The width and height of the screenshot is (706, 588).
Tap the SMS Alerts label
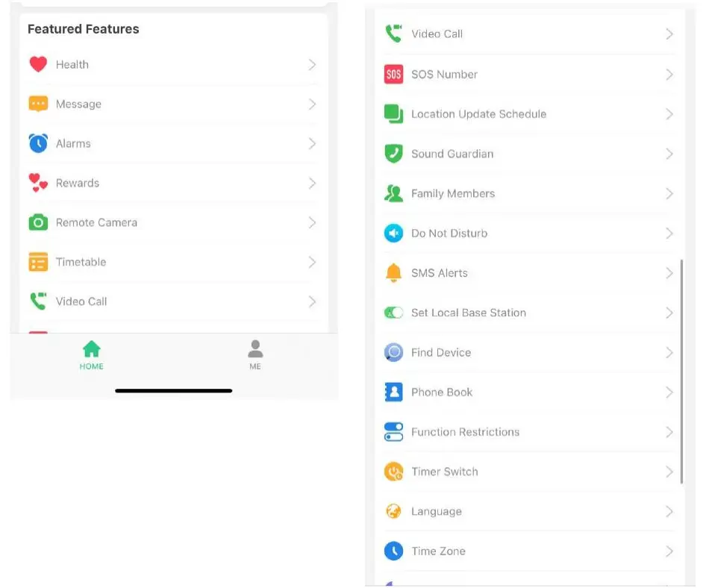pyautogui.click(x=440, y=273)
